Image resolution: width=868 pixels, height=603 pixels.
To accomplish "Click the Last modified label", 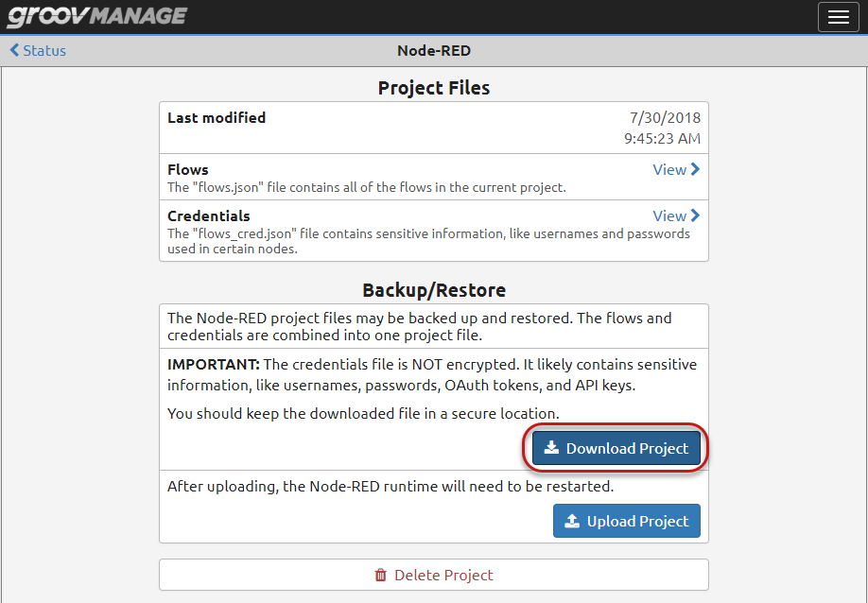I will pyautogui.click(x=217, y=118).
